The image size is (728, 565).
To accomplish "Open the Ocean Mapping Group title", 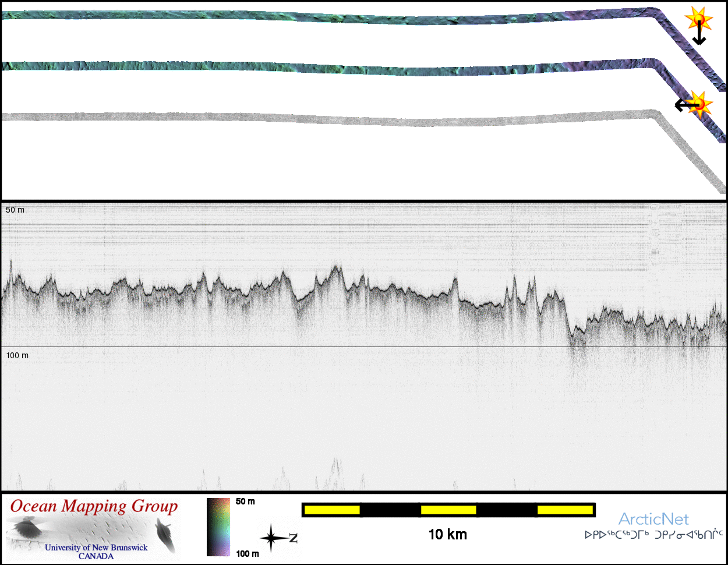I will pyautogui.click(x=94, y=506).
